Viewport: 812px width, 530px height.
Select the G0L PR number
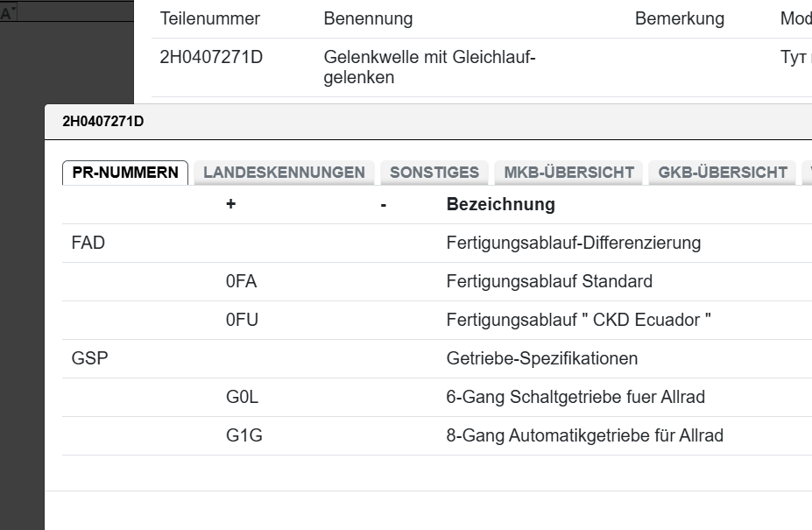tap(242, 397)
